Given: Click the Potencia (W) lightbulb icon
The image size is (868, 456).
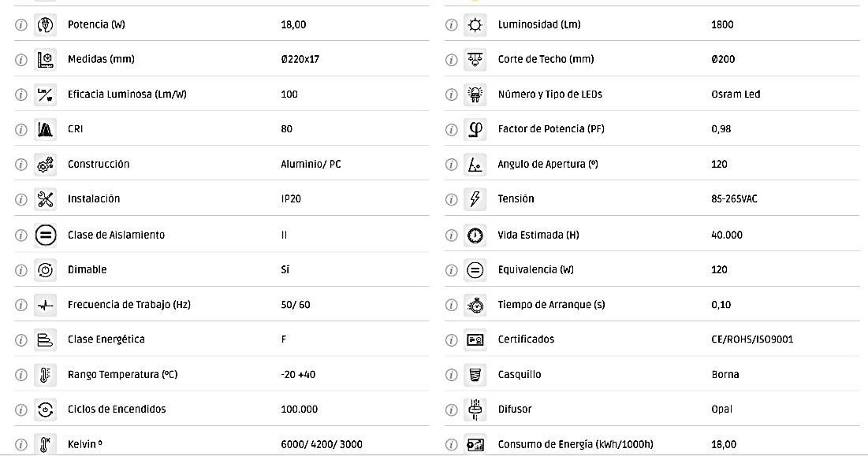Looking at the screenshot, I should 46,24.
